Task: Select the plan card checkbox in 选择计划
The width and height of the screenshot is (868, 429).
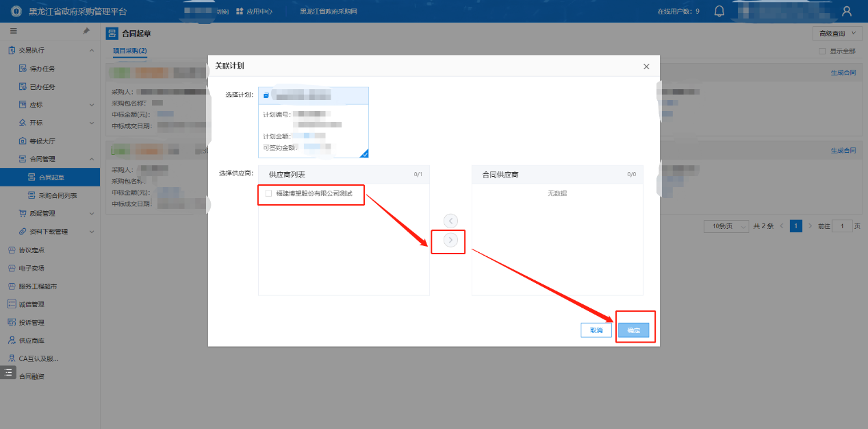Action: [266, 95]
